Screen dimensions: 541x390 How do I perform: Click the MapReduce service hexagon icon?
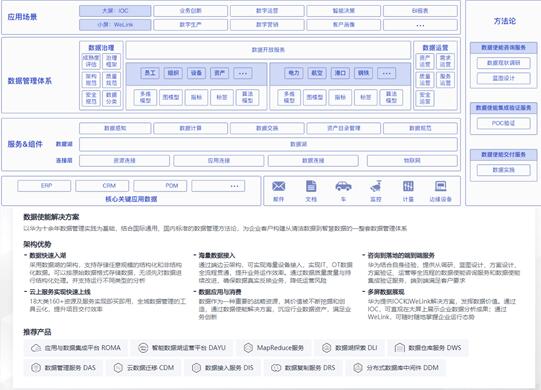(248, 348)
